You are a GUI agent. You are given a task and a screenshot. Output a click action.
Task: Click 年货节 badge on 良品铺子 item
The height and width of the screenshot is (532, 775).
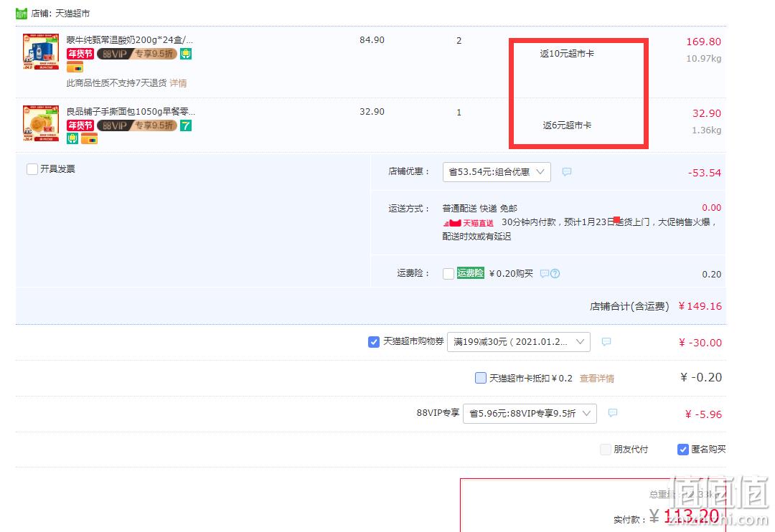80,125
